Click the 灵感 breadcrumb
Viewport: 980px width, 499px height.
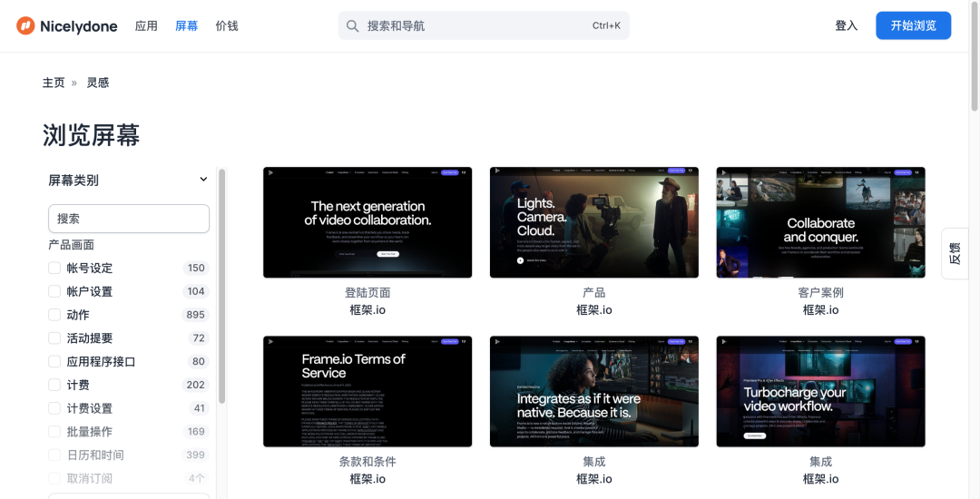point(97,83)
